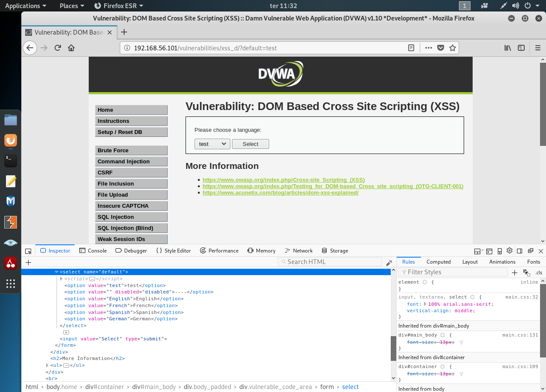Click the Select submit button

[x=250, y=144]
